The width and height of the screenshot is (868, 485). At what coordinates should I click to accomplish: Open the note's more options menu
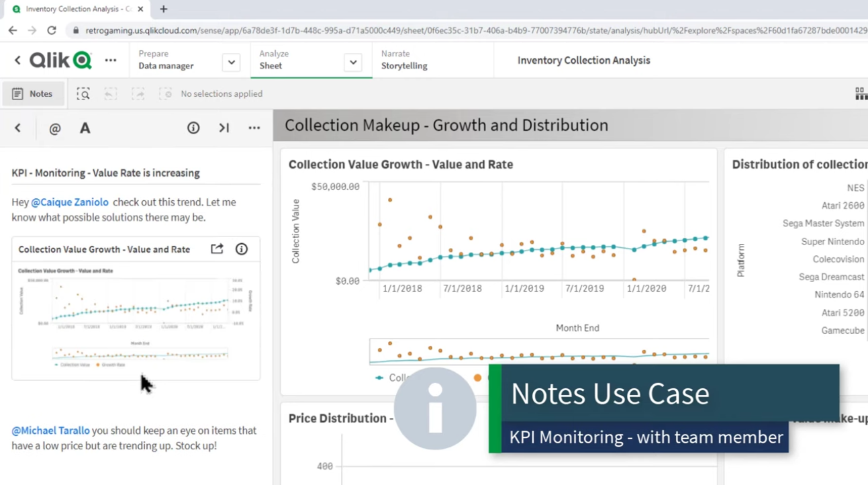[254, 128]
